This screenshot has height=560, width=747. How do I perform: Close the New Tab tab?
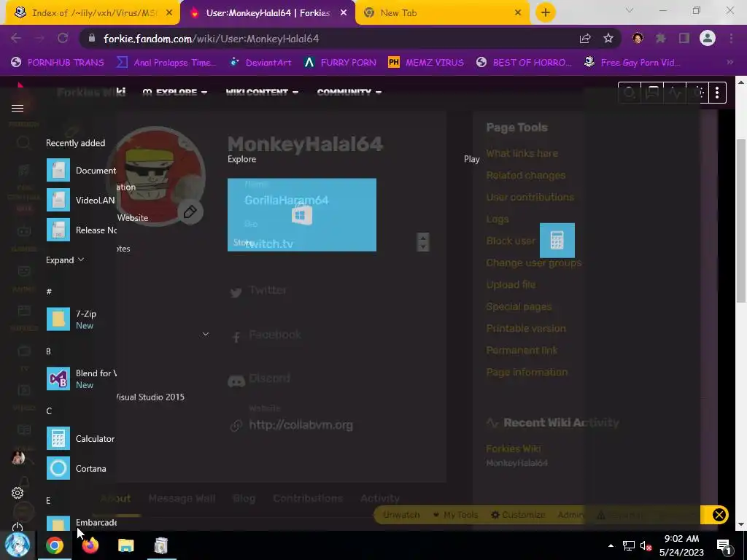[x=518, y=13]
